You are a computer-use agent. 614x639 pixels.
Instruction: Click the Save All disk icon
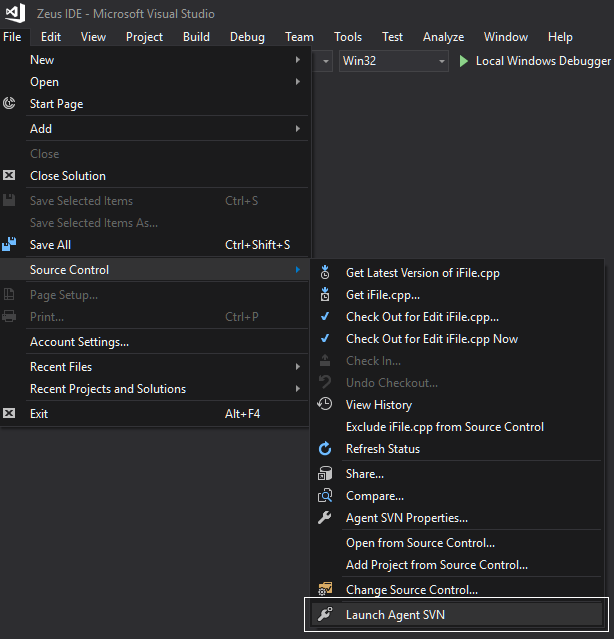pyautogui.click(x=9, y=244)
